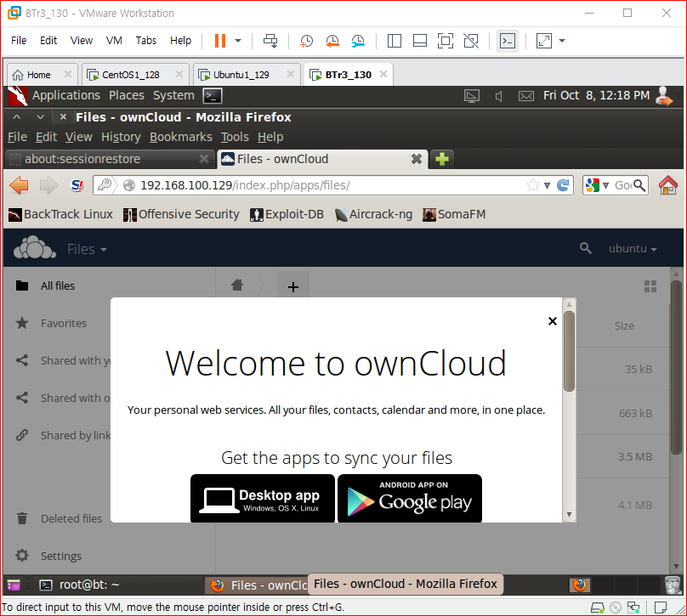Switch to VMware Unity mode
The height and width of the screenshot is (616, 687).
coord(471,41)
